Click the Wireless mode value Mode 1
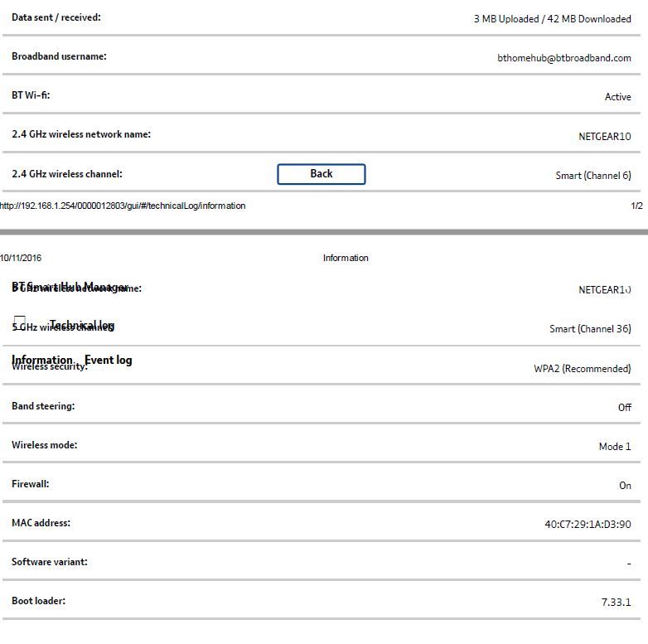This screenshot has width=648, height=644. click(x=615, y=447)
